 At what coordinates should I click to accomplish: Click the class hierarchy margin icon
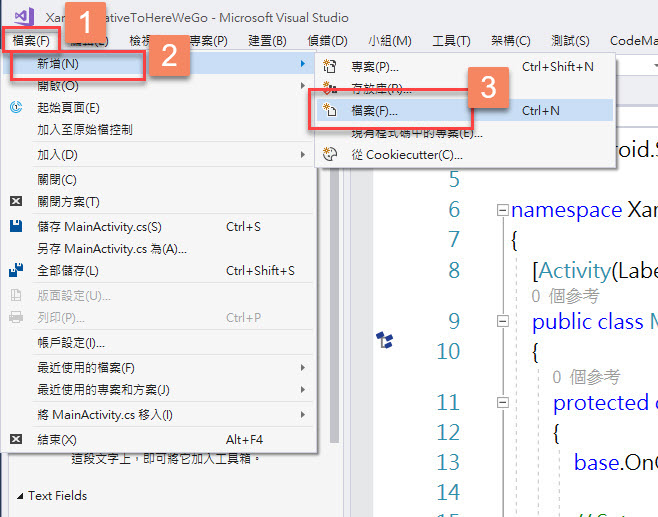pyautogui.click(x=384, y=340)
